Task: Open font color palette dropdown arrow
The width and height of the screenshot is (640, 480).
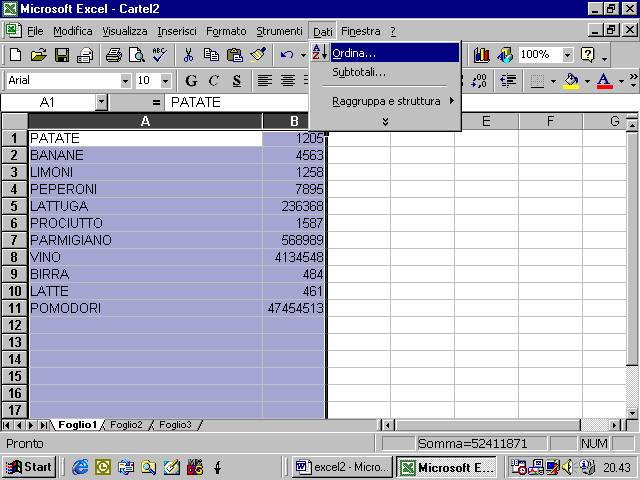Action: click(x=621, y=81)
